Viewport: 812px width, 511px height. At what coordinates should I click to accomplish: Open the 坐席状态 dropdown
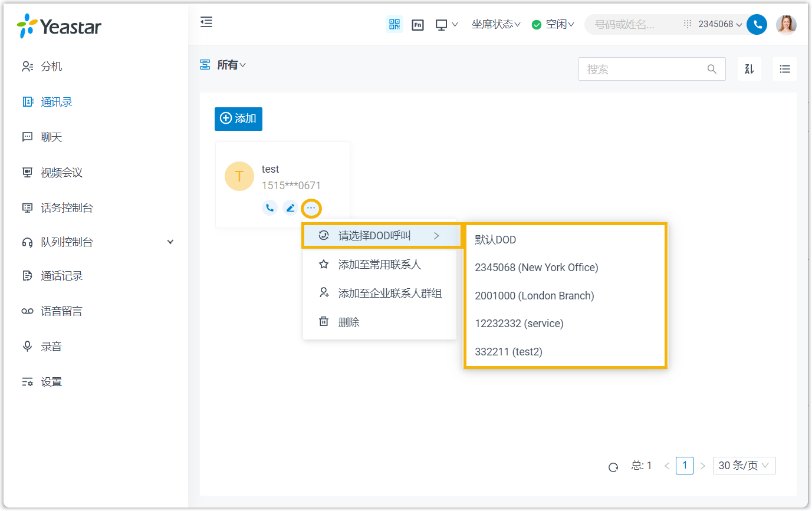(x=495, y=24)
